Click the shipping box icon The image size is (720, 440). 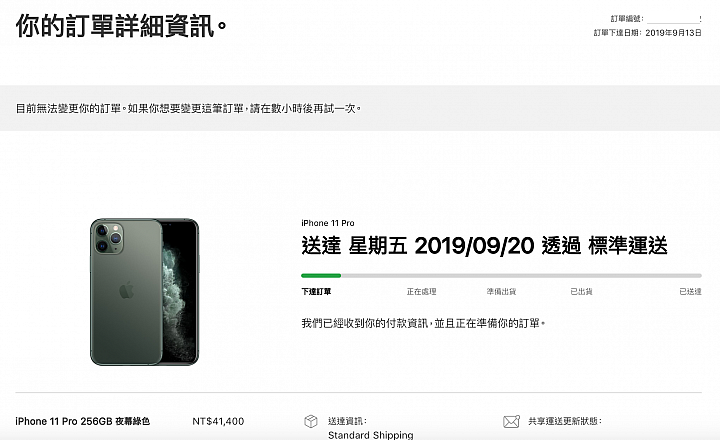[x=311, y=421]
